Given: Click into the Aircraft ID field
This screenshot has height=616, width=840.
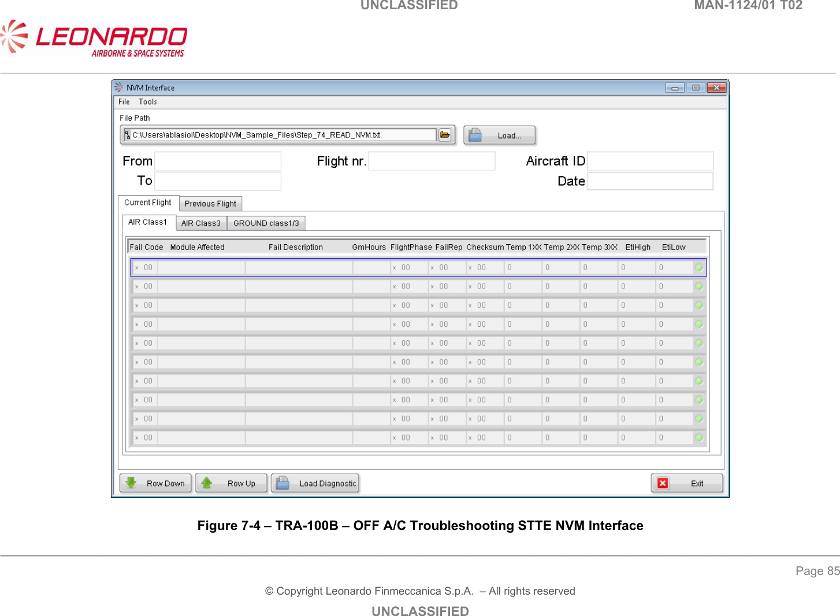Looking at the screenshot, I should click(x=651, y=161).
